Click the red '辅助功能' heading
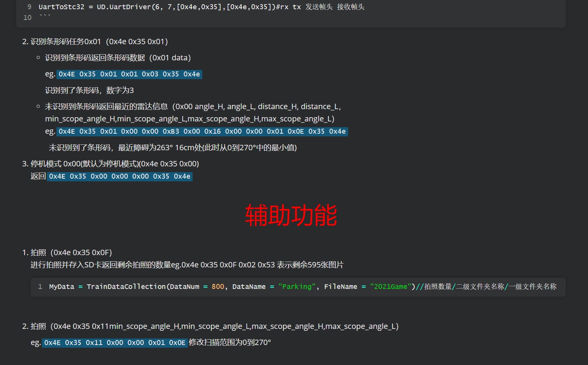This screenshot has height=365, width=588. 291,215
